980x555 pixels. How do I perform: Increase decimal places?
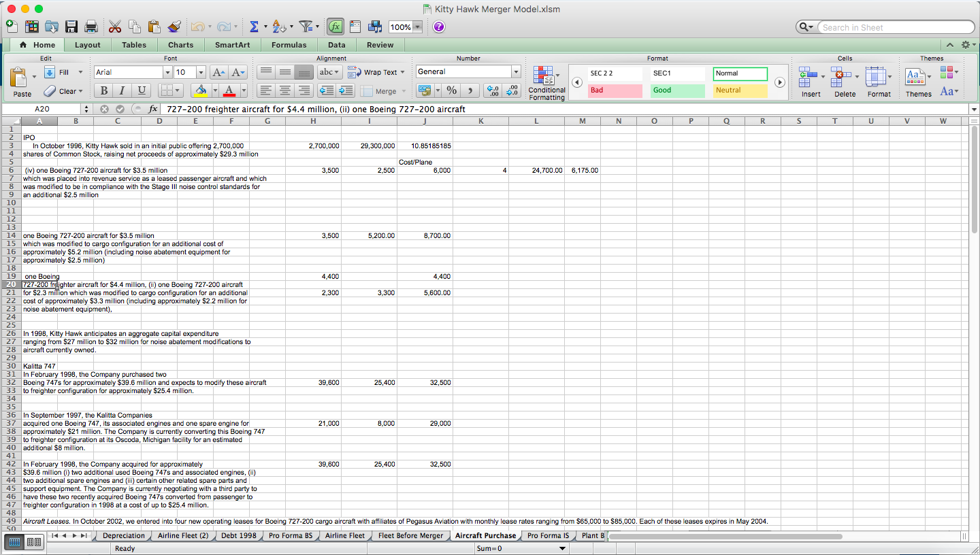[x=491, y=90]
